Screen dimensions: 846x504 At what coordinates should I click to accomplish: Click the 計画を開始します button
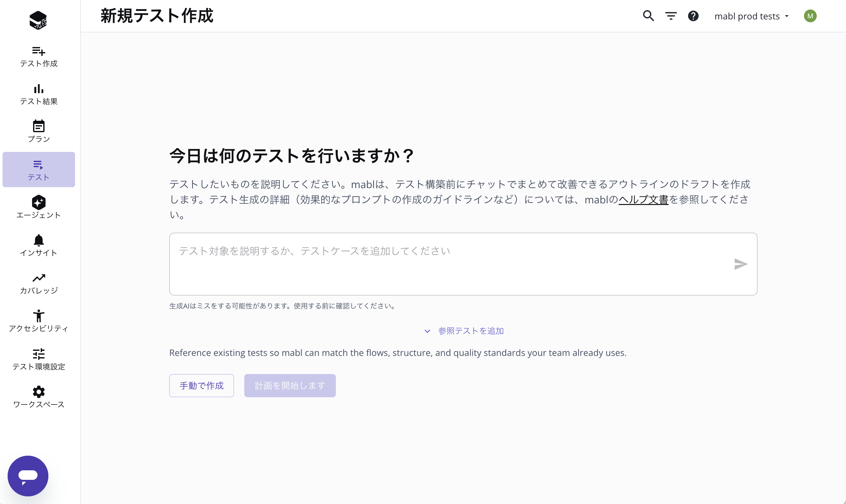click(290, 385)
